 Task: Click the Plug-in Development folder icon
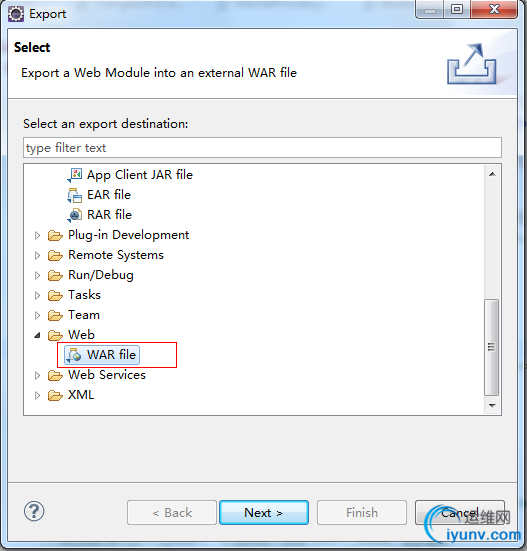[x=55, y=235]
